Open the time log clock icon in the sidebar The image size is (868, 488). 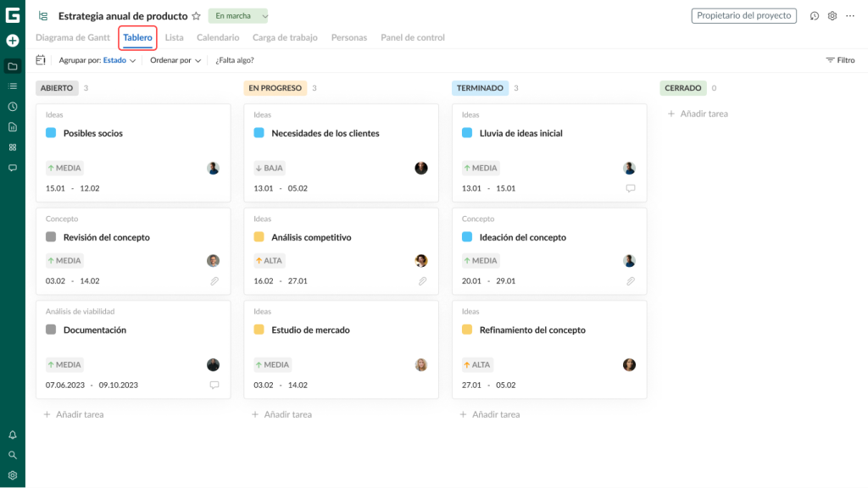point(12,107)
